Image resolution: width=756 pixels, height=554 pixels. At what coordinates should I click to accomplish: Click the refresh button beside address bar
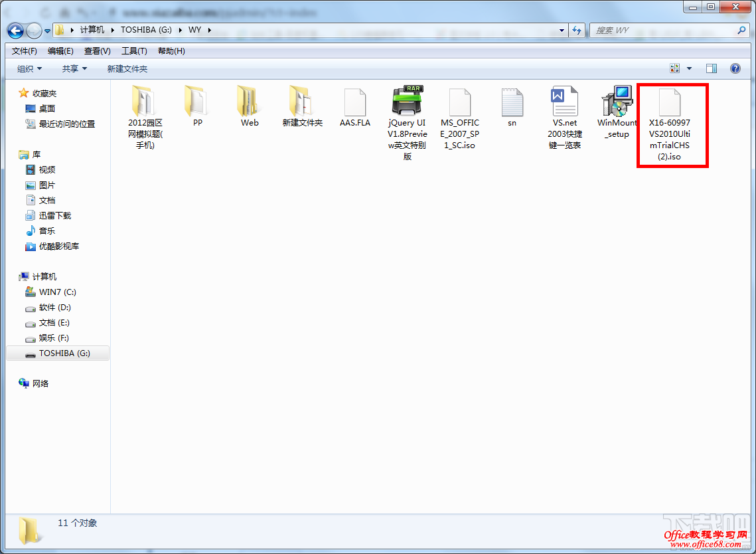point(577,30)
